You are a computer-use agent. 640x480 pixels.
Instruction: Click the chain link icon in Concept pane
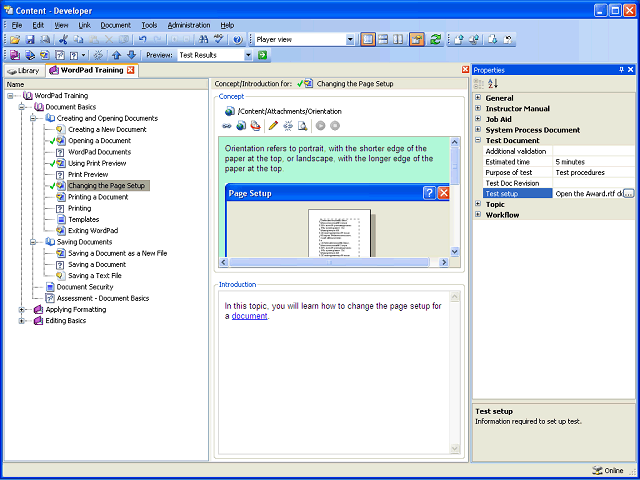pos(227,126)
